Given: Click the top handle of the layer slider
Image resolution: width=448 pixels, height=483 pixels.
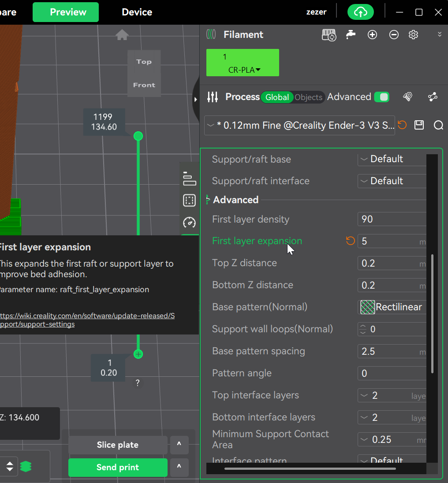Looking at the screenshot, I should (138, 136).
